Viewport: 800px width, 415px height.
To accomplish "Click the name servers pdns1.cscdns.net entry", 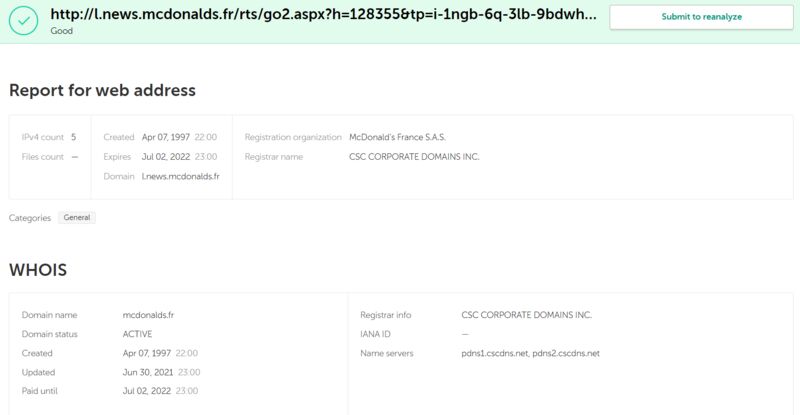I will coord(494,353).
